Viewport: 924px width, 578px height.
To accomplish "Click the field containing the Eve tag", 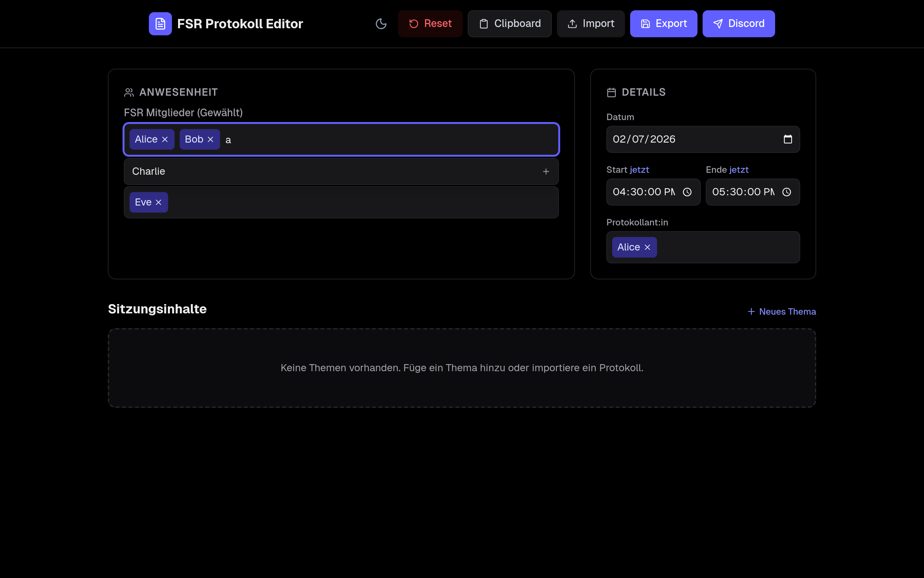I will [x=341, y=202].
